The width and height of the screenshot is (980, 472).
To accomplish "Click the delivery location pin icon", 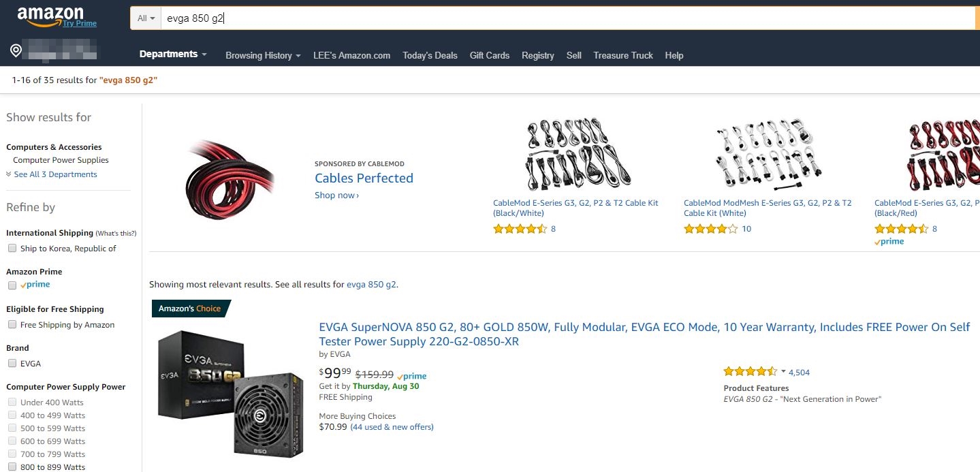I will click(x=16, y=51).
